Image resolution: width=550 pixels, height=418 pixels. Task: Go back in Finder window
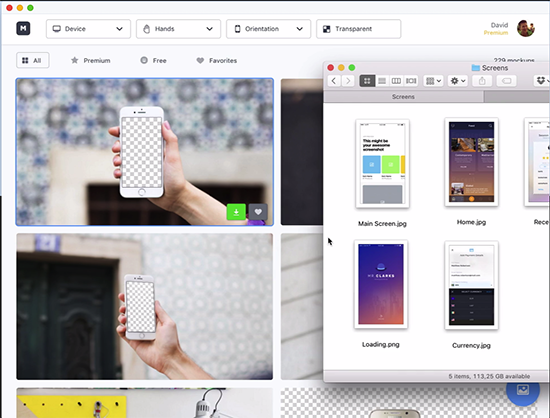334,81
